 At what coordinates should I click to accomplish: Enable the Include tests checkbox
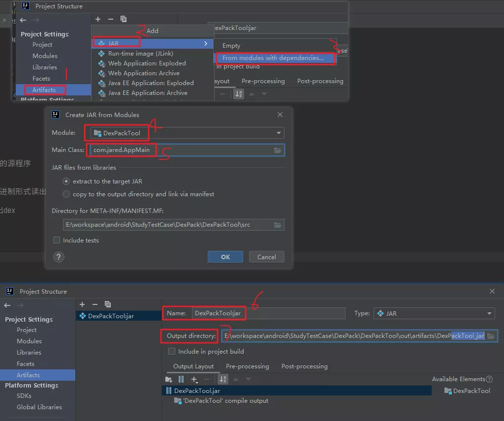coord(57,240)
